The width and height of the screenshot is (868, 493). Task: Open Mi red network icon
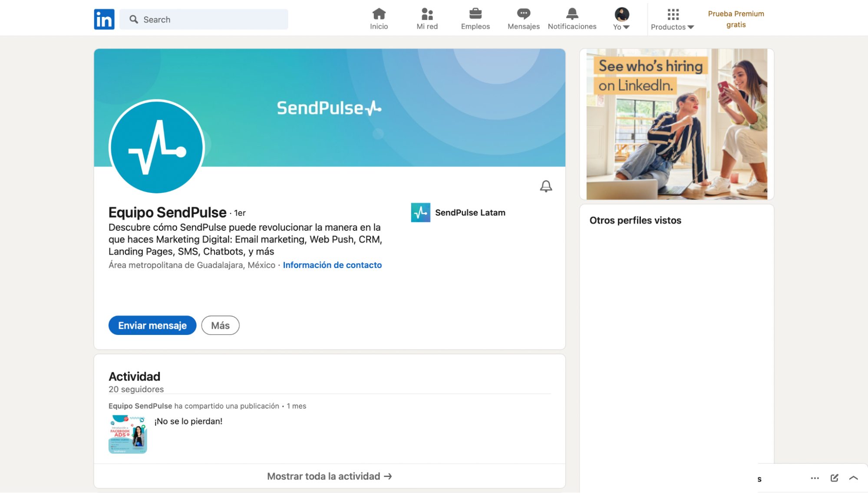point(427,14)
